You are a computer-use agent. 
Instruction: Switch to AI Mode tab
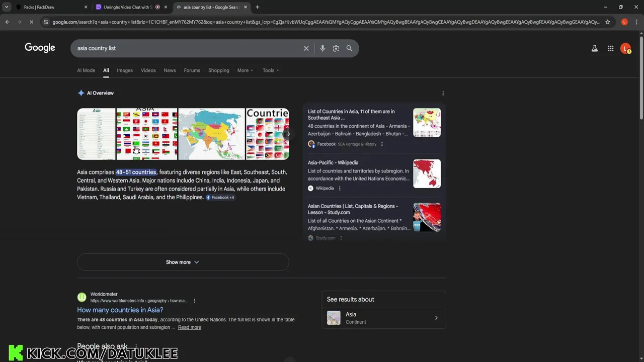86,70
